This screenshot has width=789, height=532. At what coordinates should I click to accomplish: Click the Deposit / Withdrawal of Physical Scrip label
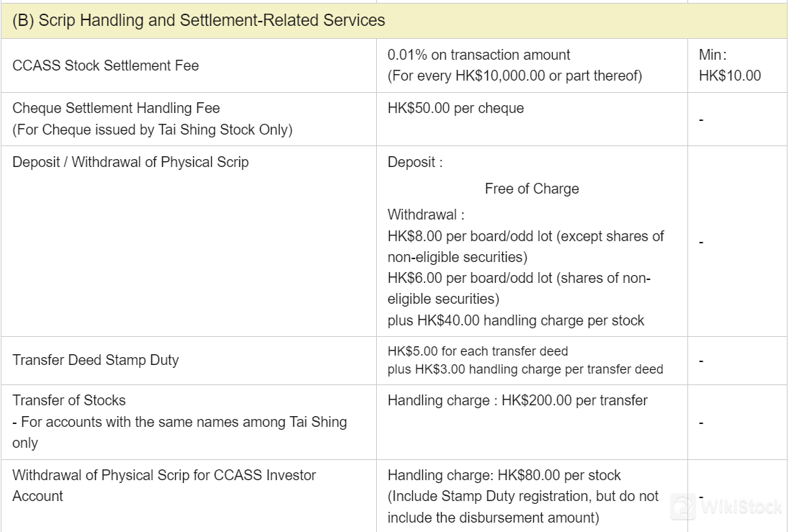(x=130, y=163)
